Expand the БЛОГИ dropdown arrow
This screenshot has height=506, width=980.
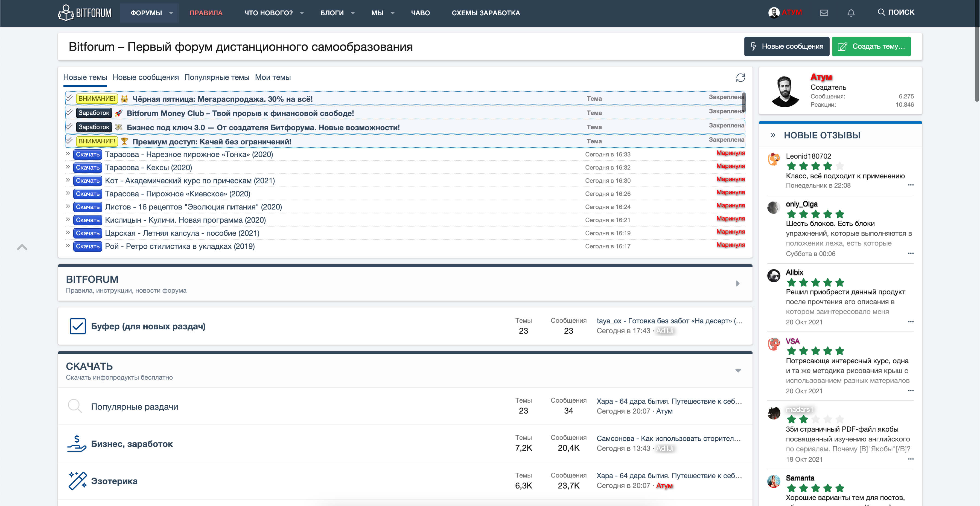coord(353,13)
